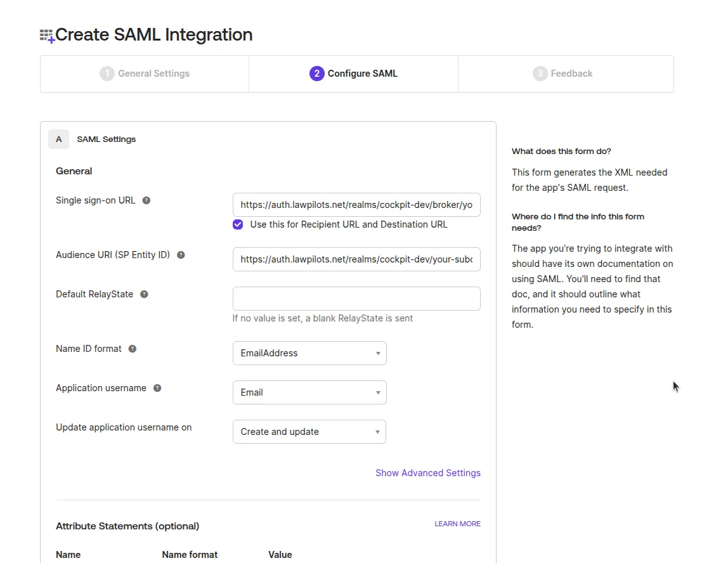Click the Name format column header
The width and height of the screenshot is (728, 563).
[x=190, y=555]
